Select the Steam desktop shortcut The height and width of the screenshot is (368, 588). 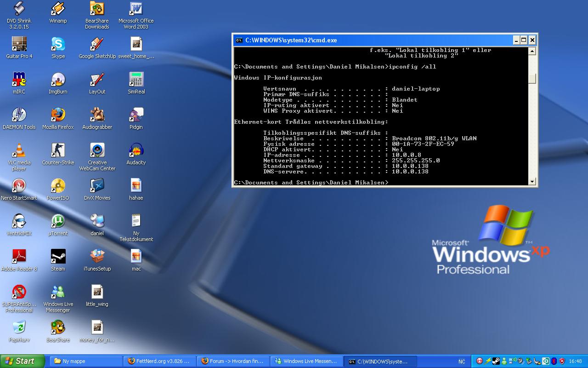(x=58, y=260)
